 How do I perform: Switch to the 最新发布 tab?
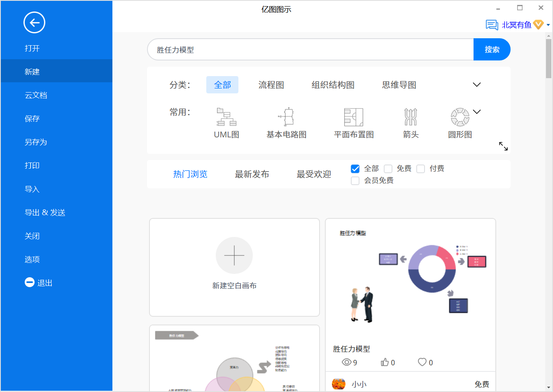(x=252, y=174)
